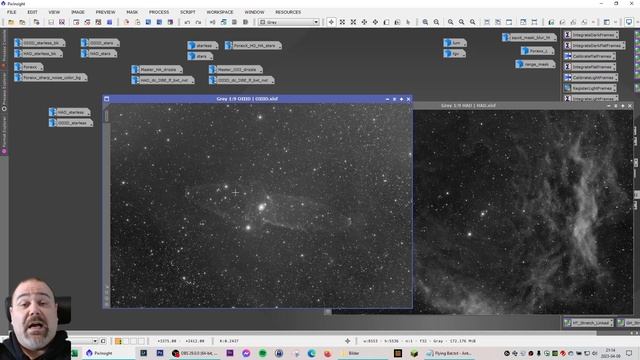
Task: Select the range_mask image icon
Action: pyautogui.click(x=536, y=64)
